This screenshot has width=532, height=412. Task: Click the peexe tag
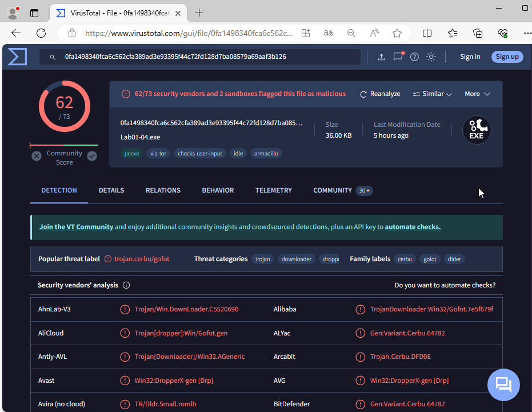pyautogui.click(x=131, y=153)
